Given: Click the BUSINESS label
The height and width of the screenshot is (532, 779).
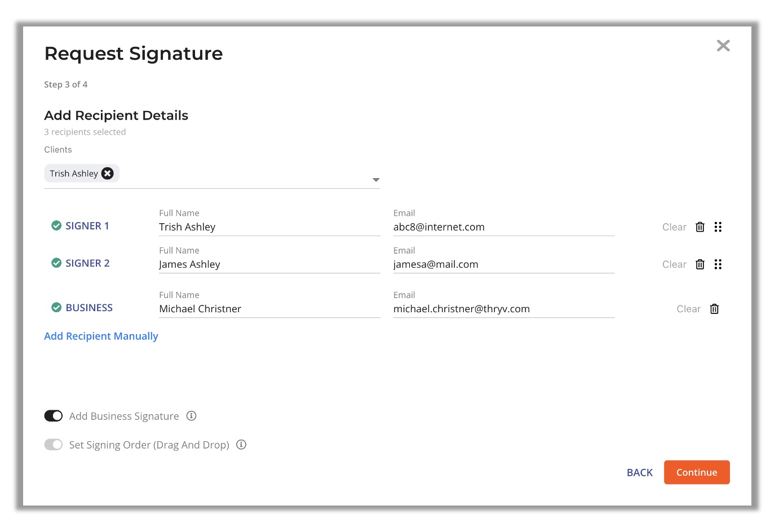Looking at the screenshot, I should [89, 308].
